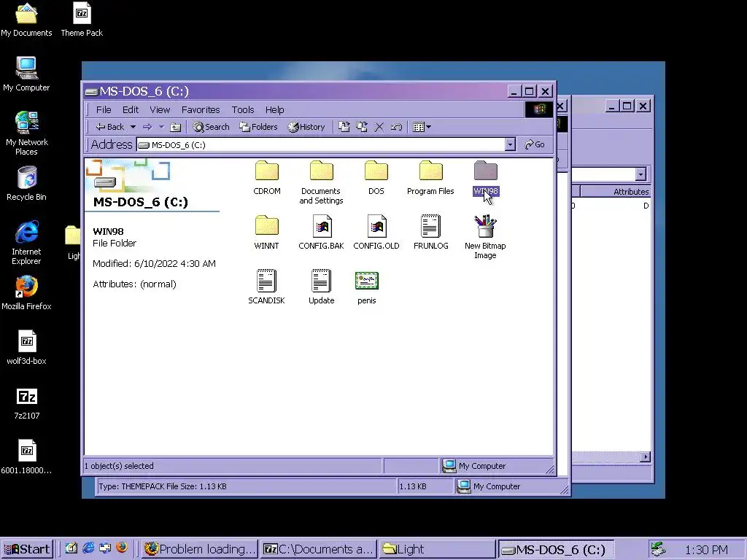This screenshot has height=560, width=747.
Task: Open the Program Files folder
Action: coord(430,177)
